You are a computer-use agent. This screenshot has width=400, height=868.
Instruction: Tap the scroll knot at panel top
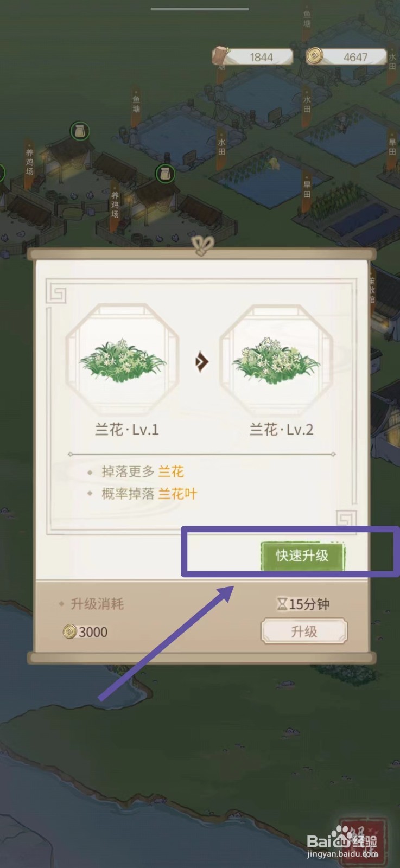tap(202, 245)
